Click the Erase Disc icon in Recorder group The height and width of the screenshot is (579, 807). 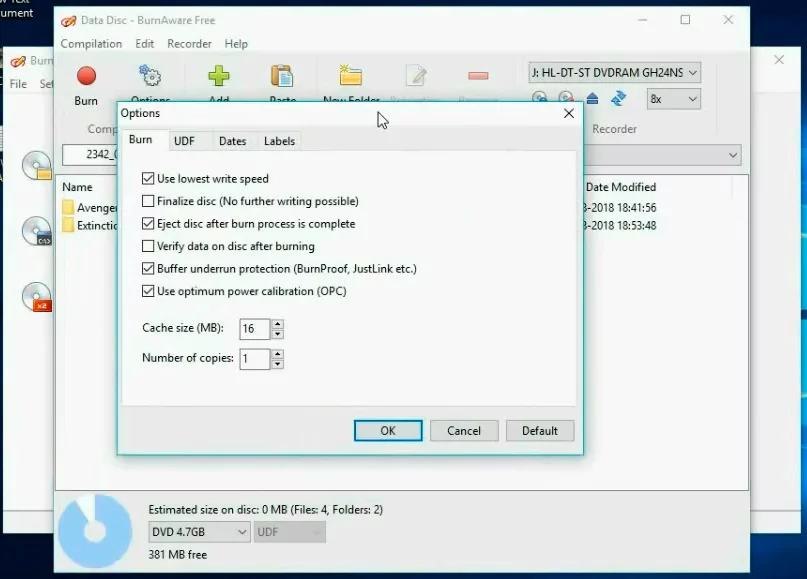566,98
